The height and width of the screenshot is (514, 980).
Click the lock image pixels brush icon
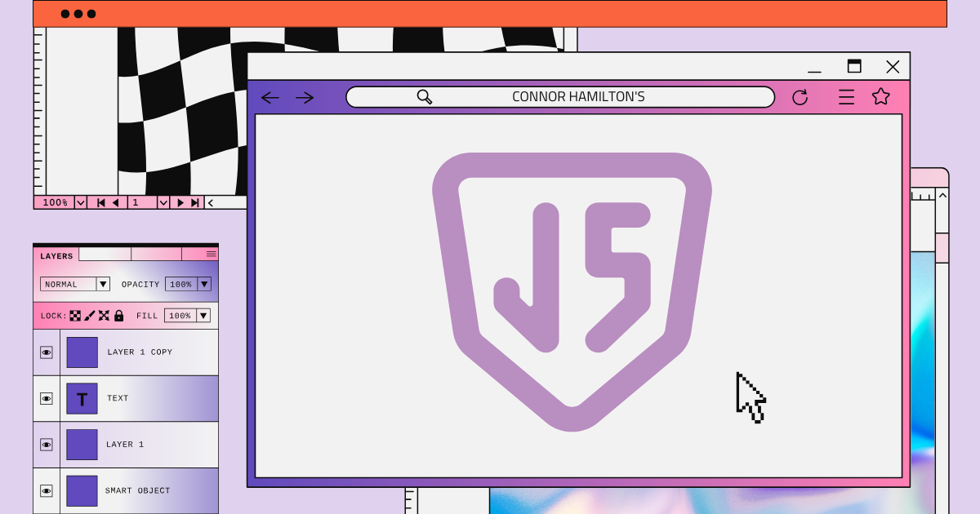[x=90, y=316]
